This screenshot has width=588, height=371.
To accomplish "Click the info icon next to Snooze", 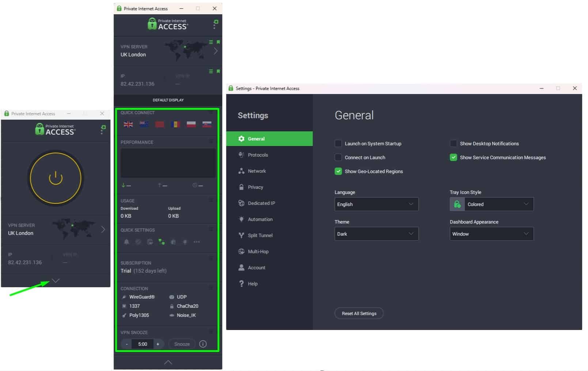I will (x=203, y=344).
